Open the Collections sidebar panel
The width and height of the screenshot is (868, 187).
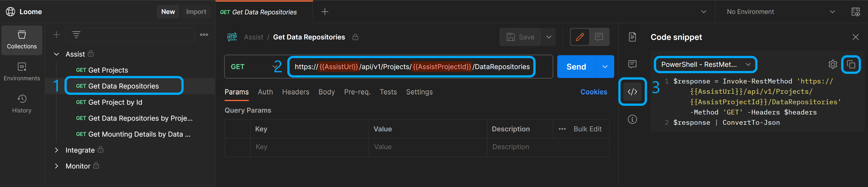tap(22, 40)
